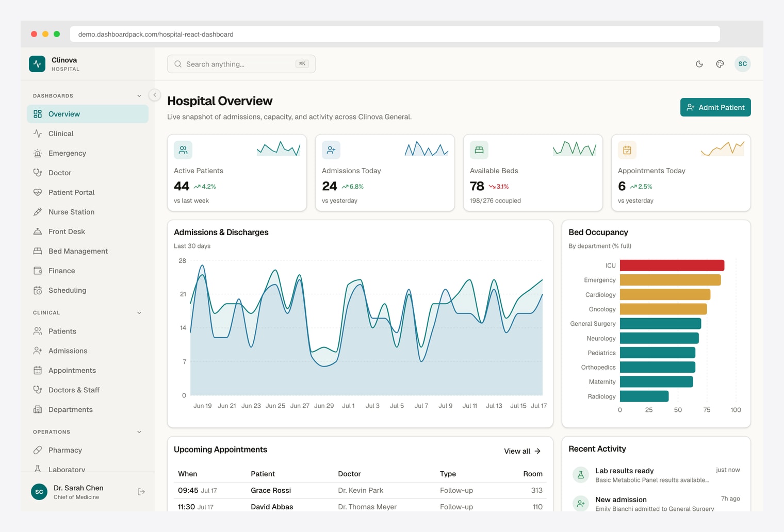Click View all upcoming appointments
This screenshot has width=784, height=532.
tap(522, 451)
